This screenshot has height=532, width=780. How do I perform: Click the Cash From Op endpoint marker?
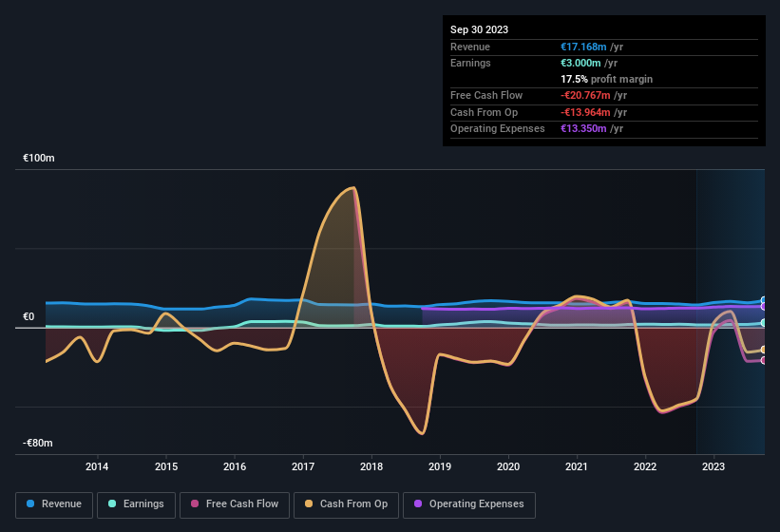pos(764,350)
